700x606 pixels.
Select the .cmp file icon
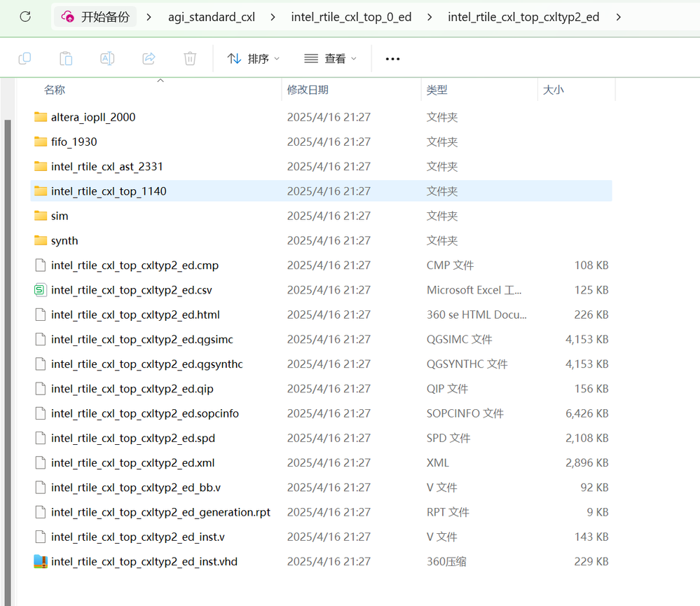(x=41, y=265)
